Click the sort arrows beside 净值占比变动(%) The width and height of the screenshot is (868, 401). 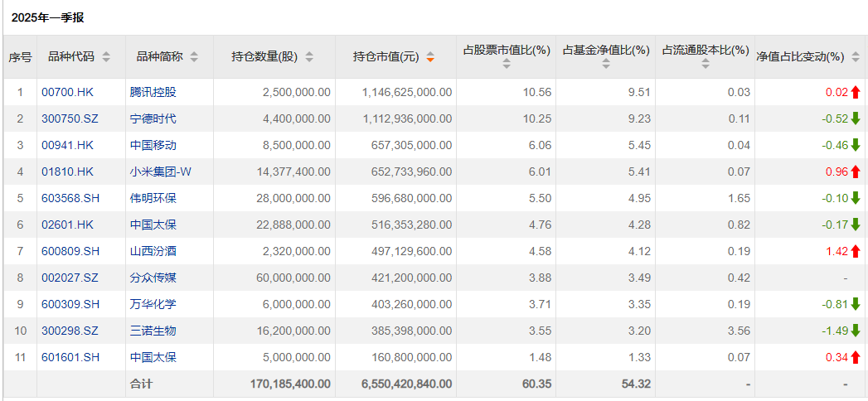click(853, 57)
